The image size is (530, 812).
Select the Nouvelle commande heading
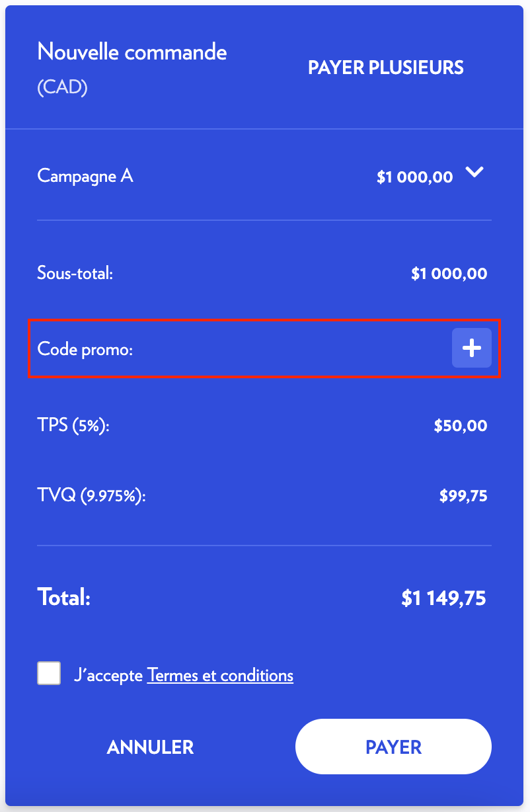[x=132, y=52]
